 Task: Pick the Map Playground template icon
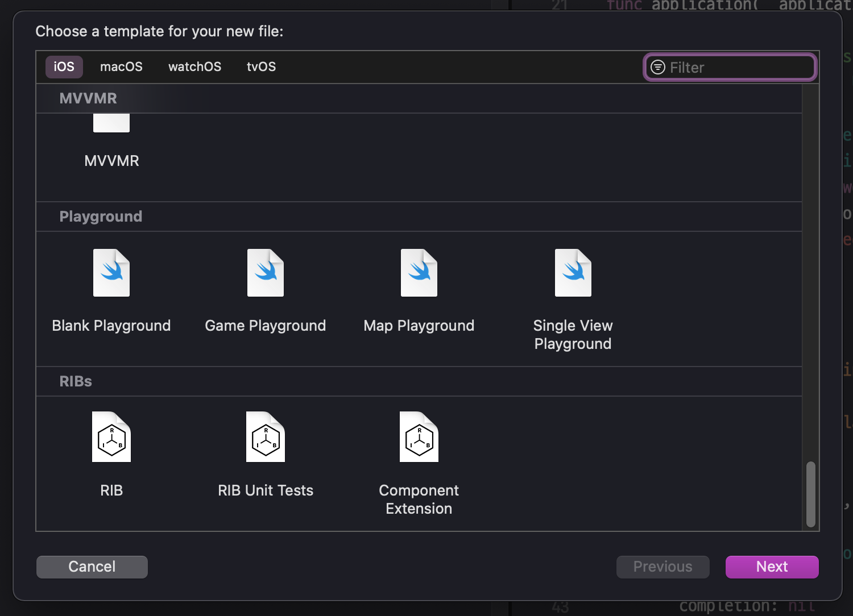click(x=419, y=273)
